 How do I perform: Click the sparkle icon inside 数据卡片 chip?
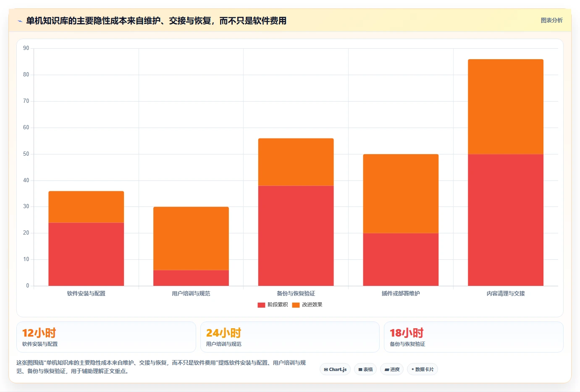click(x=413, y=369)
